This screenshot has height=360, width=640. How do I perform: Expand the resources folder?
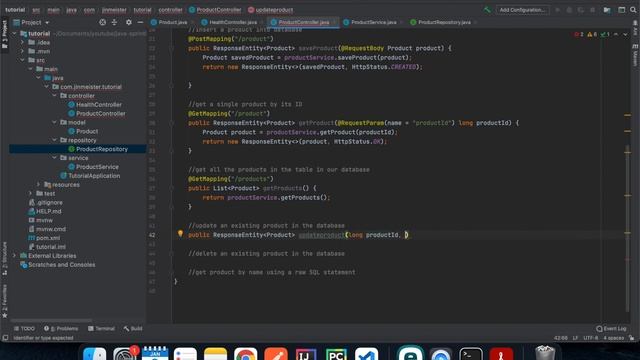click(x=38, y=184)
